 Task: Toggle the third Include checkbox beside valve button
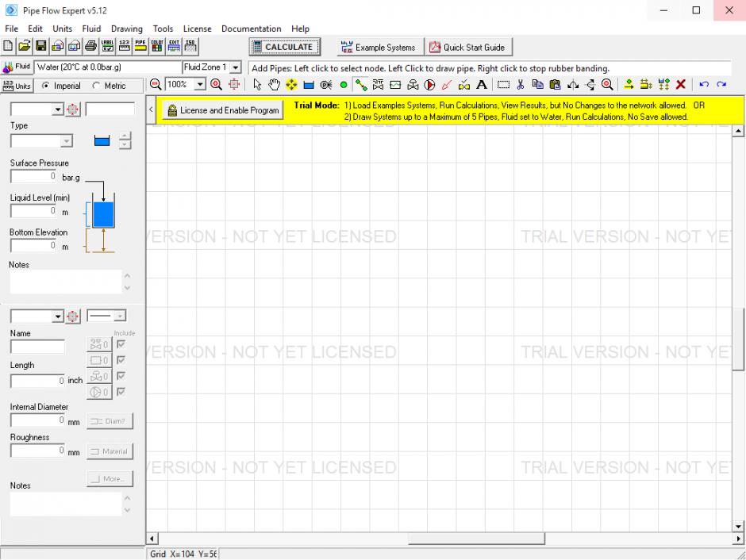(x=121, y=376)
